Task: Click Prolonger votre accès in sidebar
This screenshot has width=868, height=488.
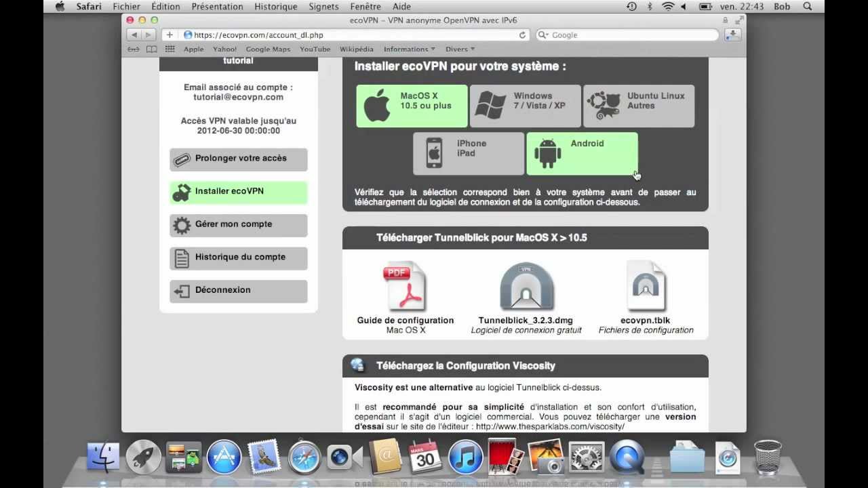Action: pyautogui.click(x=239, y=159)
